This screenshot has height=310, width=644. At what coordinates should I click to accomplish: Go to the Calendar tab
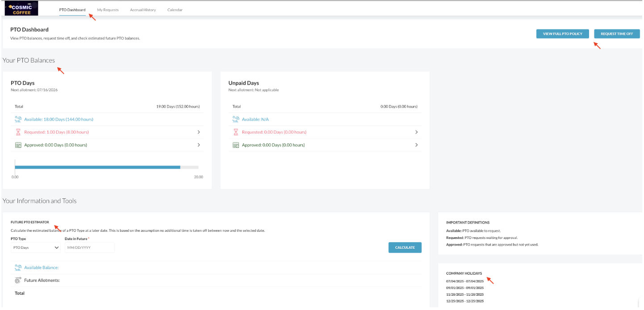(175, 10)
